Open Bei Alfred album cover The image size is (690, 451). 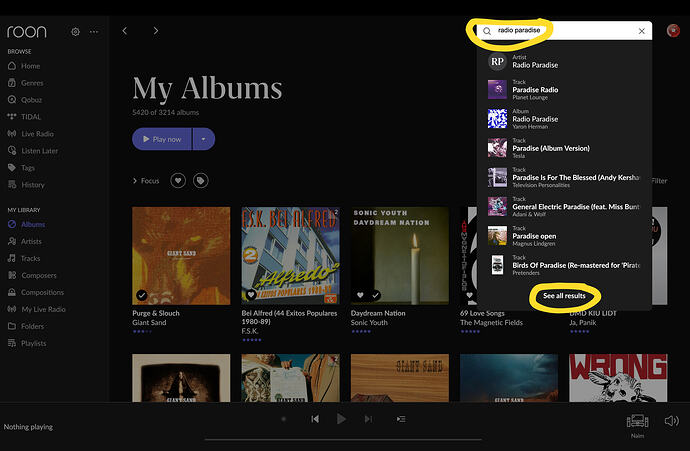(290, 256)
